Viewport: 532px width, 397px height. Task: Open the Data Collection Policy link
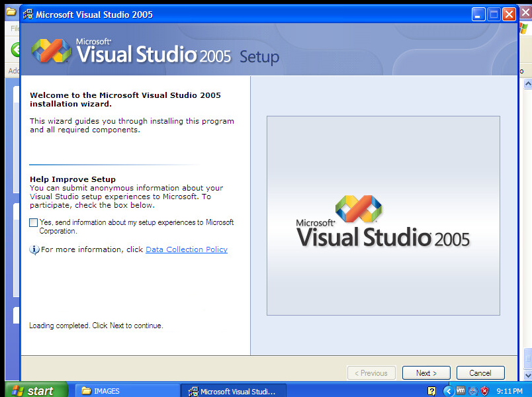[x=187, y=249]
